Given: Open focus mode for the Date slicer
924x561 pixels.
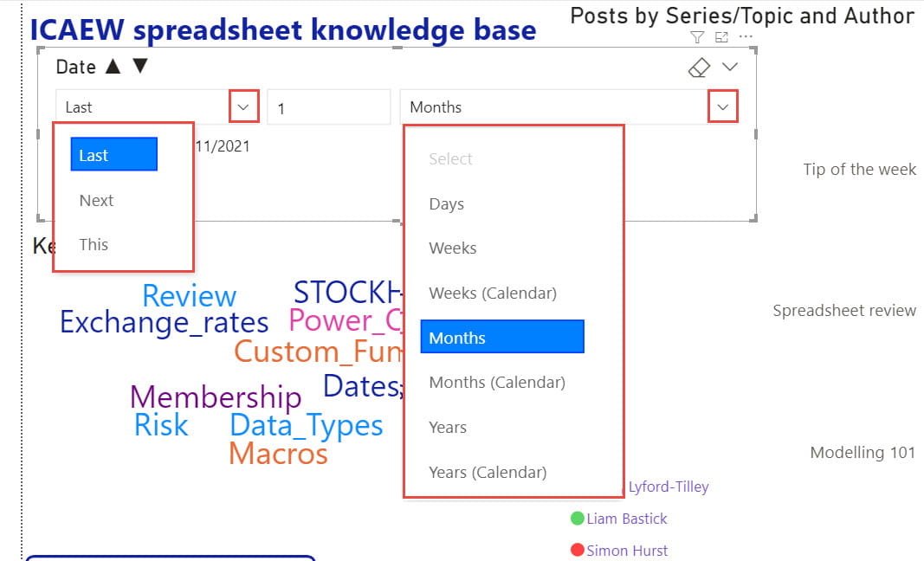Looking at the screenshot, I should coord(721,37).
